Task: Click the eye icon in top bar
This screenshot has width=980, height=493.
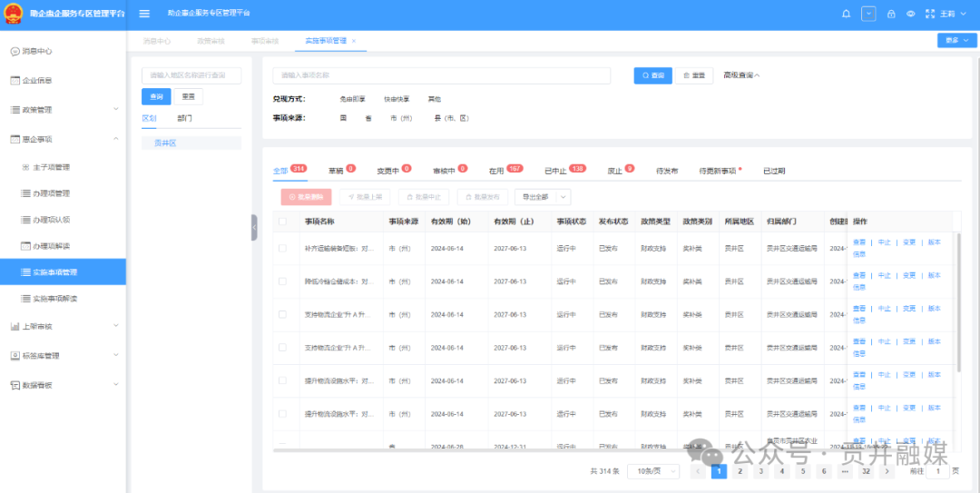Action: (x=910, y=14)
